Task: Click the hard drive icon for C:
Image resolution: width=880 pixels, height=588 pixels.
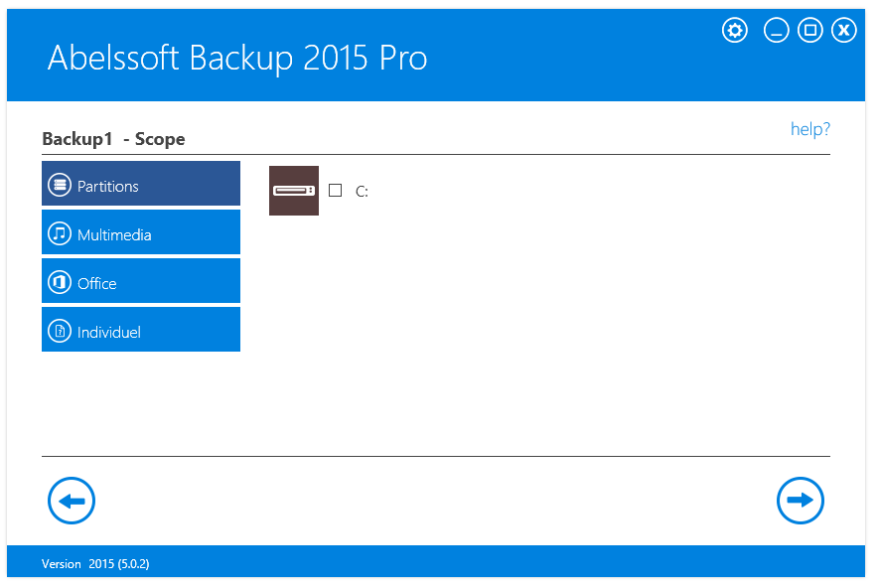Action: click(294, 191)
